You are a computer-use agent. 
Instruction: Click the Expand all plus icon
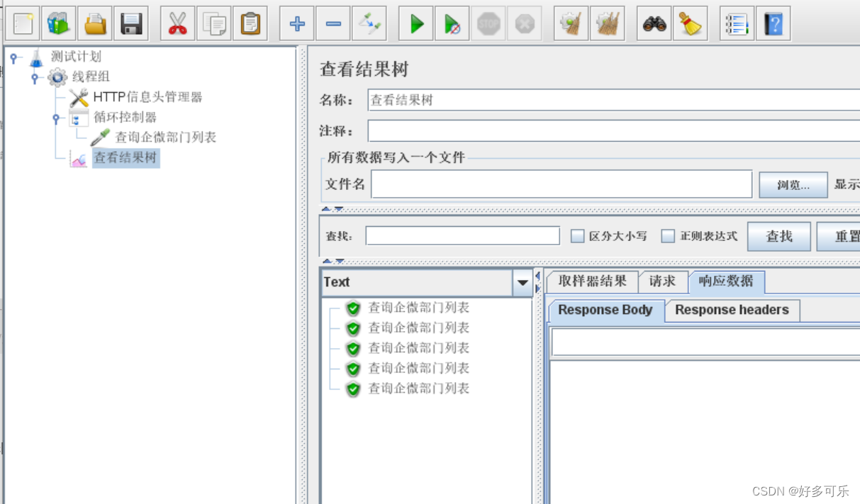coord(297,24)
